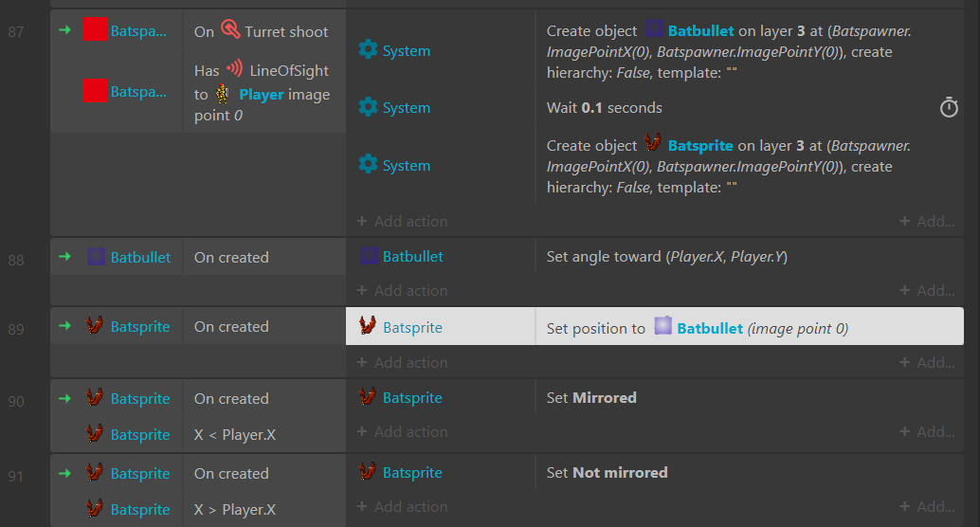Click the timer icon beside Wait 0.1 seconds
The width and height of the screenshot is (980, 527).
(x=949, y=107)
